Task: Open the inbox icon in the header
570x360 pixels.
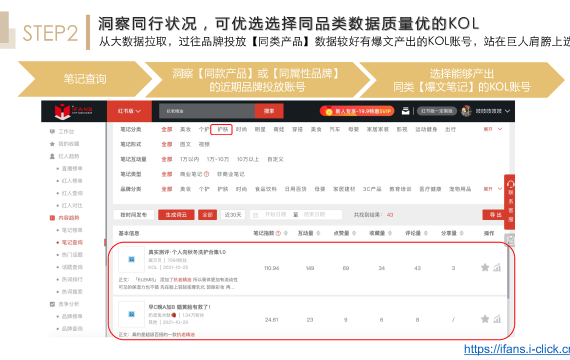Action: pyautogui.click(x=405, y=111)
